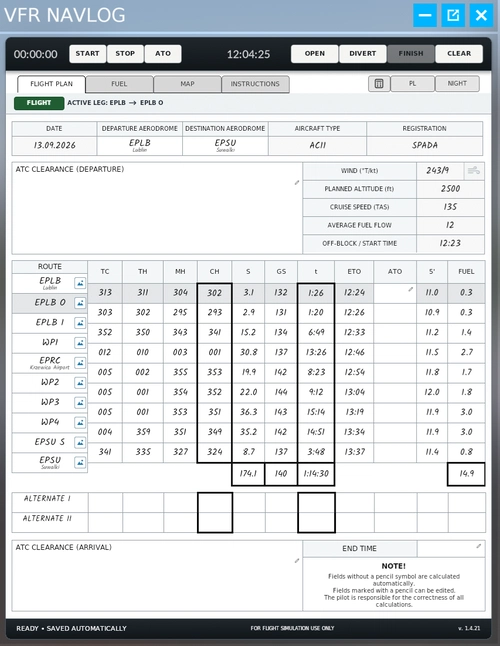The image size is (500, 646).
Task: Edit off-block start time 12:23
Action: (450, 243)
